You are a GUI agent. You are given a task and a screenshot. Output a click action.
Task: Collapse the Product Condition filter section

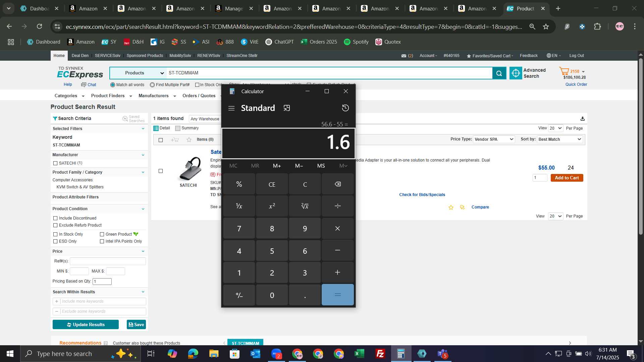[143, 209]
